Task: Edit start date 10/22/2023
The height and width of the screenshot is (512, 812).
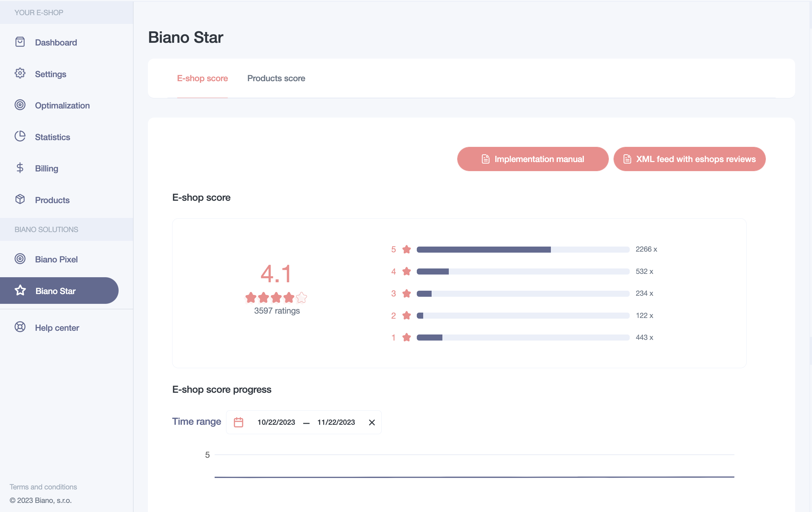Action: [276, 422]
